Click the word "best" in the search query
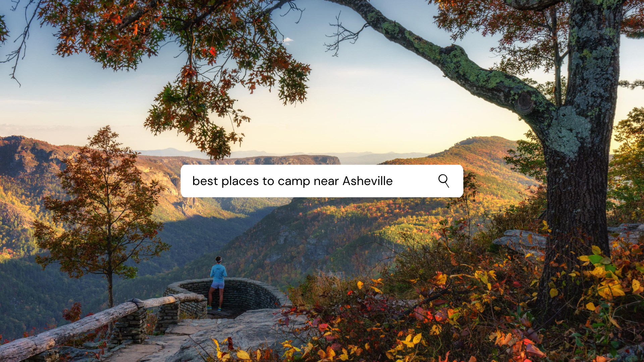The height and width of the screenshot is (362, 644). click(x=205, y=181)
